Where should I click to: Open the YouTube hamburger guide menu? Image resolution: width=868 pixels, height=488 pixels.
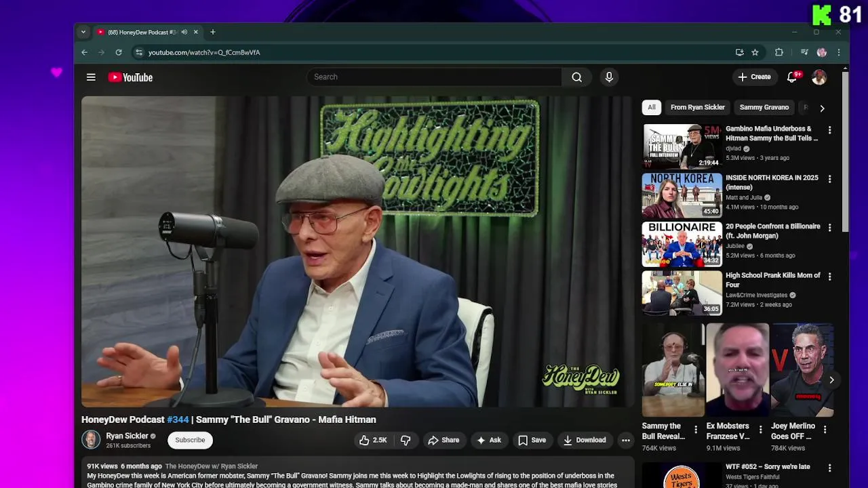pos(91,77)
